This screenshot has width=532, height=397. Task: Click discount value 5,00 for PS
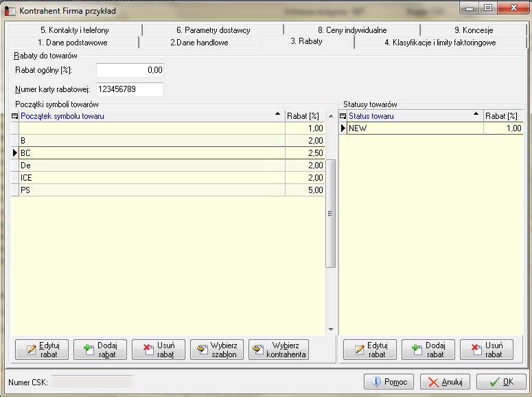point(305,190)
